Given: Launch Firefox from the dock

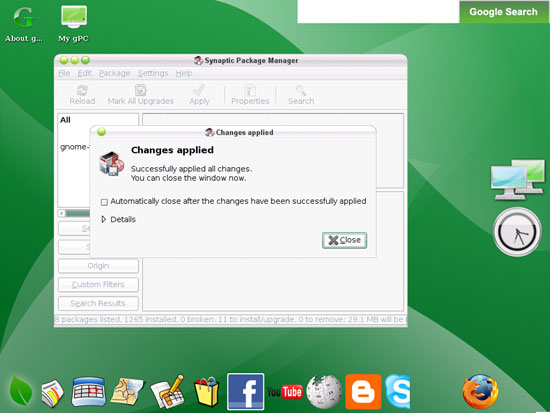Looking at the screenshot, I should (480, 392).
